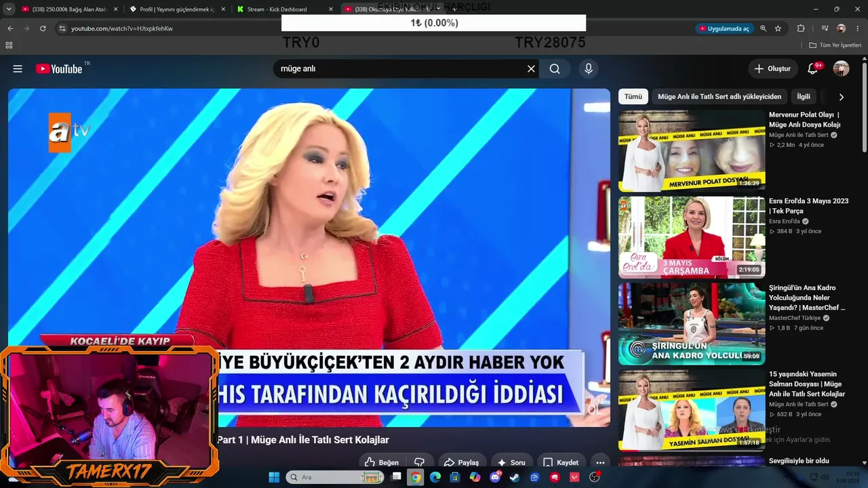Click the taskbar Ara search box
Image resolution: width=868 pixels, height=488 pixels.
[335, 477]
